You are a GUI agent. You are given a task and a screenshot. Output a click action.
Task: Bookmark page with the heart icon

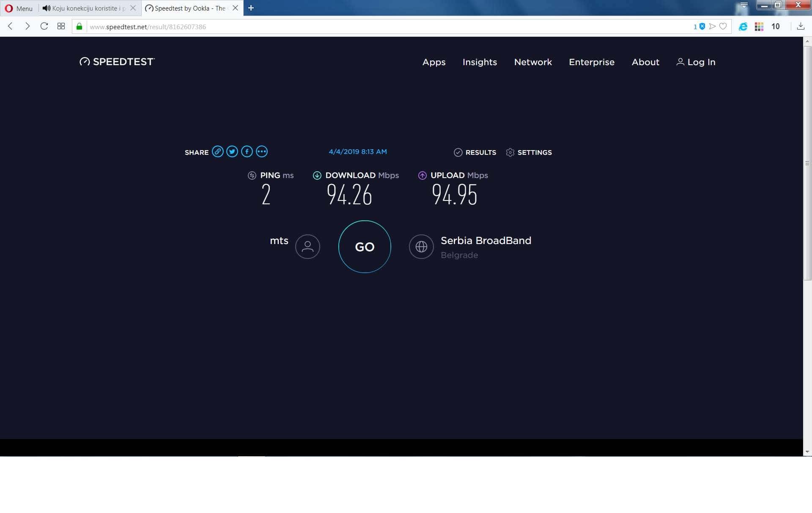pos(723,27)
